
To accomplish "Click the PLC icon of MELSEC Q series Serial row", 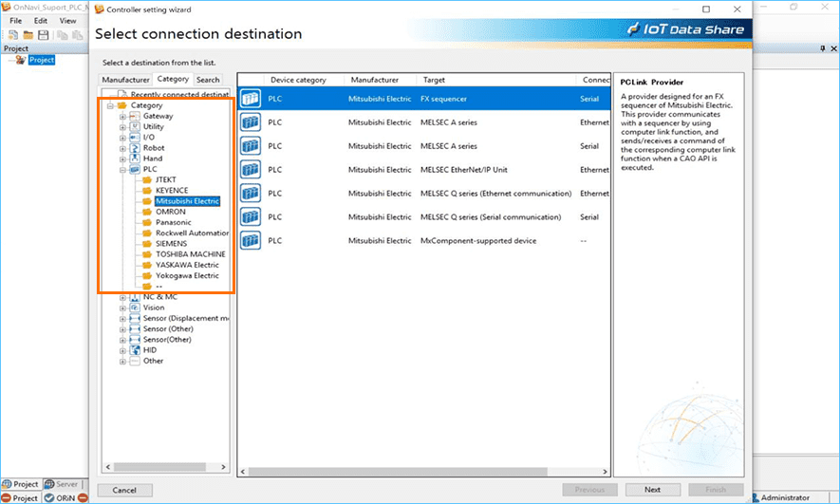I will tap(251, 216).
